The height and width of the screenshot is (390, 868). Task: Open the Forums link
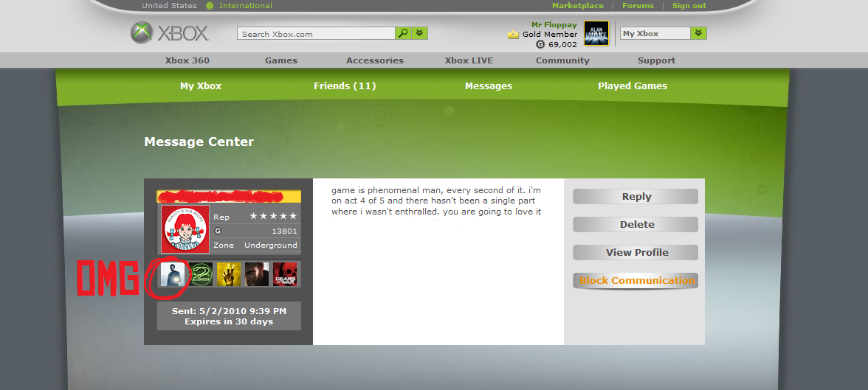pos(638,6)
